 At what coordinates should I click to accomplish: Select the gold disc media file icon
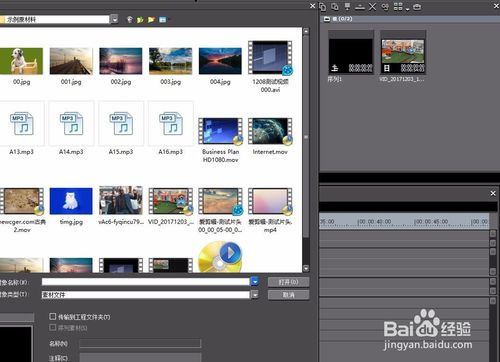click(x=220, y=257)
